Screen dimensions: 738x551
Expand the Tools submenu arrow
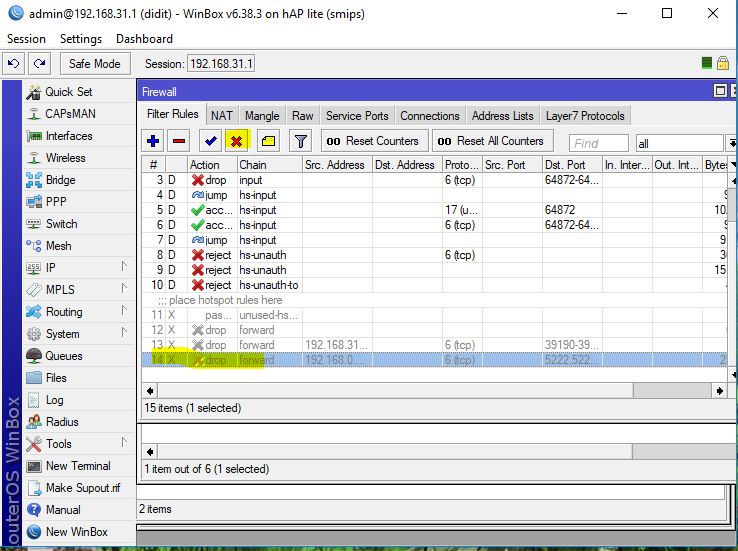tap(124, 443)
